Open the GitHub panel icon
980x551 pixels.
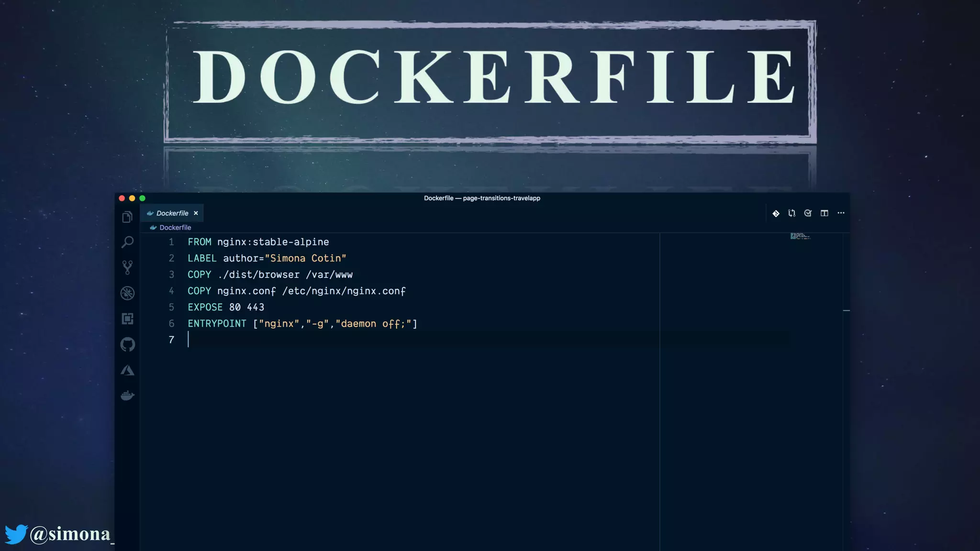127,344
